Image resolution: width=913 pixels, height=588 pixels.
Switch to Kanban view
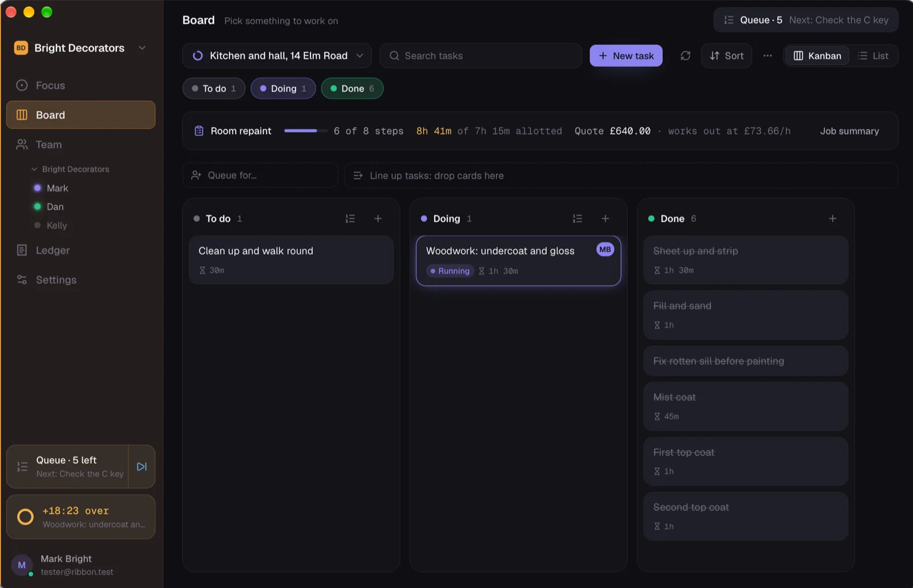pyautogui.click(x=817, y=56)
